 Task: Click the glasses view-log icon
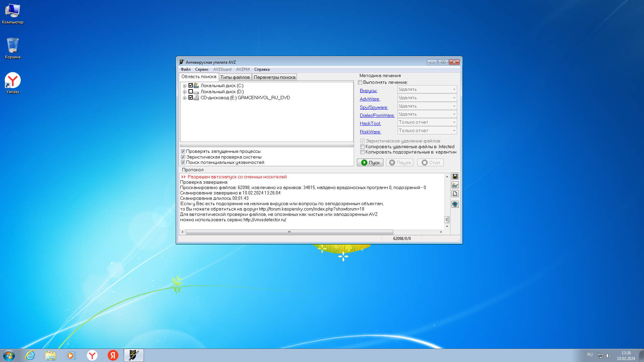coord(455,185)
